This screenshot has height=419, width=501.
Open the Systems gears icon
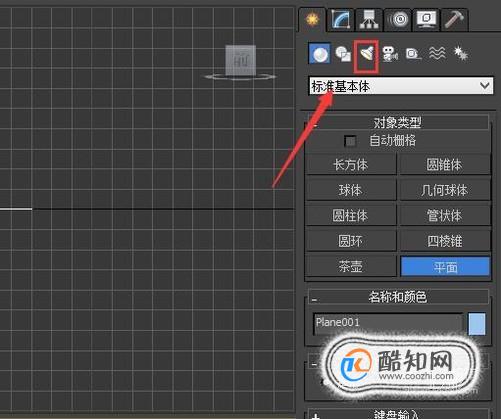tap(461, 53)
